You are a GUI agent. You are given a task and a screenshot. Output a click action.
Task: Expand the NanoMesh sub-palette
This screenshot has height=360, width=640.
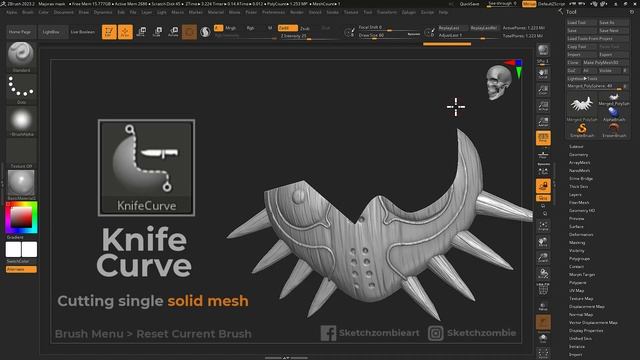(x=580, y=171)
